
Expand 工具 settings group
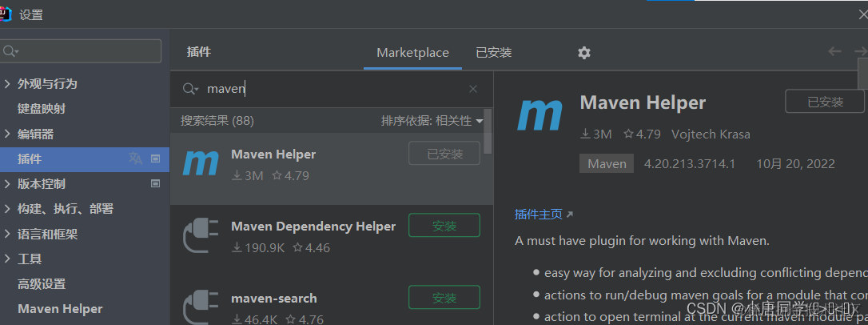[7, 259]
